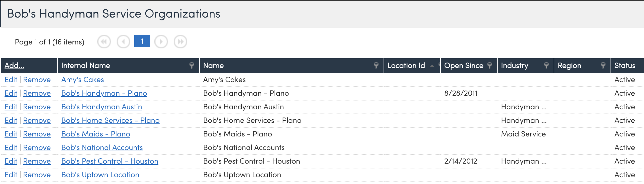This screenshot has height=184, width=644.
Task: Edit the Bob's Uptown Location row
Action: 11,175
